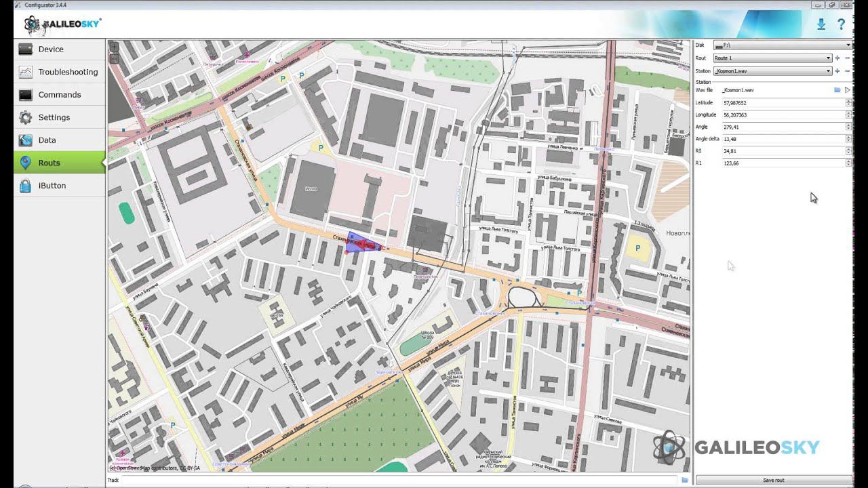868x488 pixels.
Task: Remove the route with the minus icon
Action: (x=847, y=58)
